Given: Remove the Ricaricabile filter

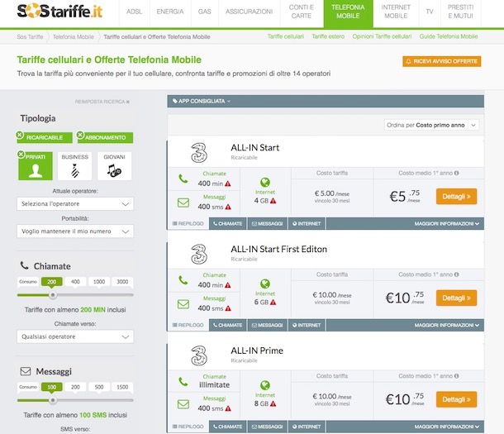Looking at the screenshot, I should pyautogui.click(x=20, y=135).
